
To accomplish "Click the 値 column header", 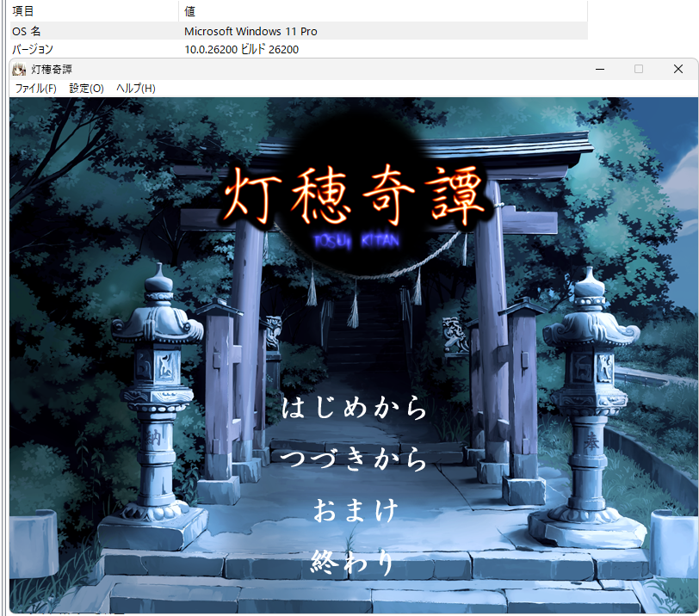I will 383,10.
